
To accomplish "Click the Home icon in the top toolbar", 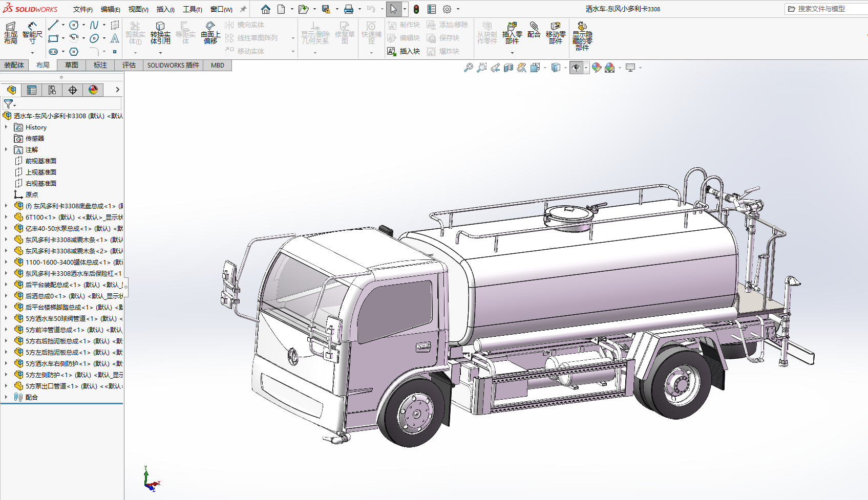I will click(265, 9).
